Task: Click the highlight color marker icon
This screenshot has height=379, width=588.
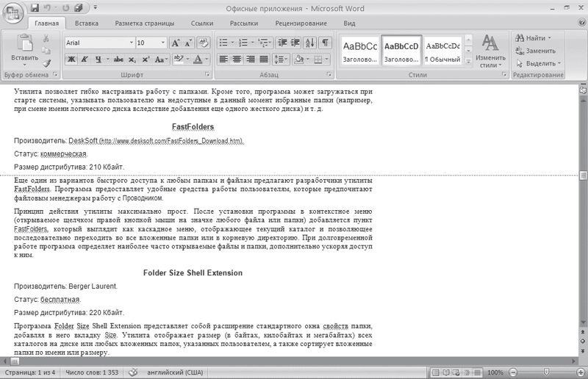Action: click(179, 59)
